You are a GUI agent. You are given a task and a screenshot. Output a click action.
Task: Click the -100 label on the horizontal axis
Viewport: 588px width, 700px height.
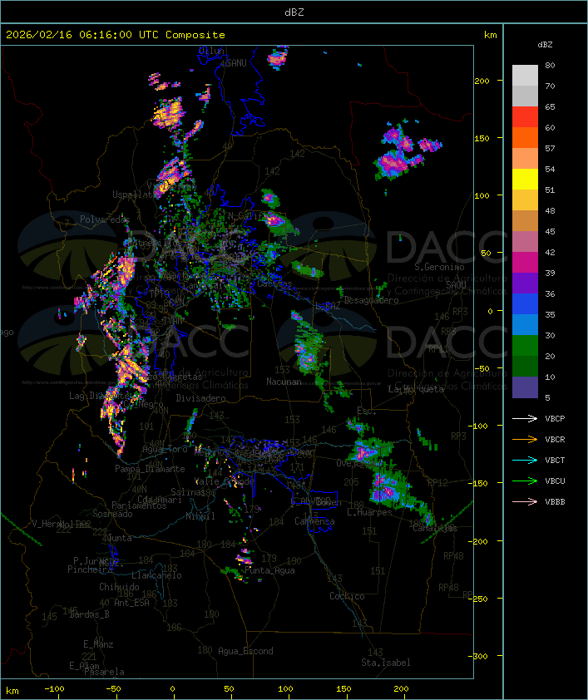point(54,689)
